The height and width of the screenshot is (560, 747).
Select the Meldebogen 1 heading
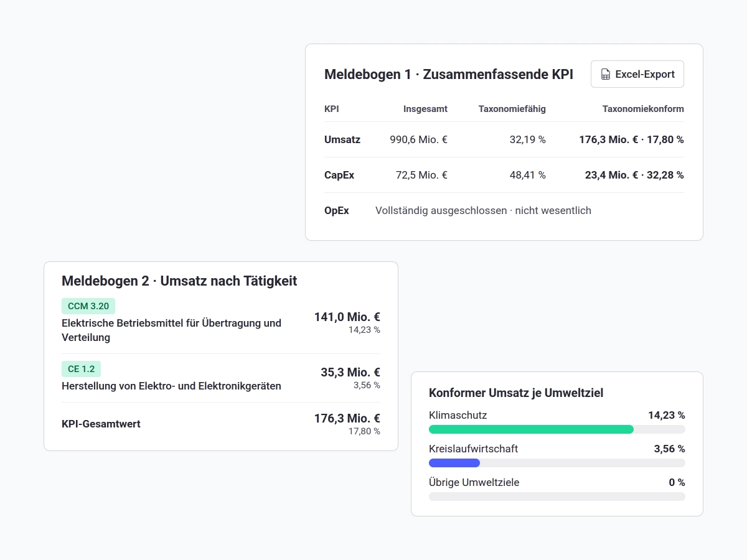click(x=449, y=74)
